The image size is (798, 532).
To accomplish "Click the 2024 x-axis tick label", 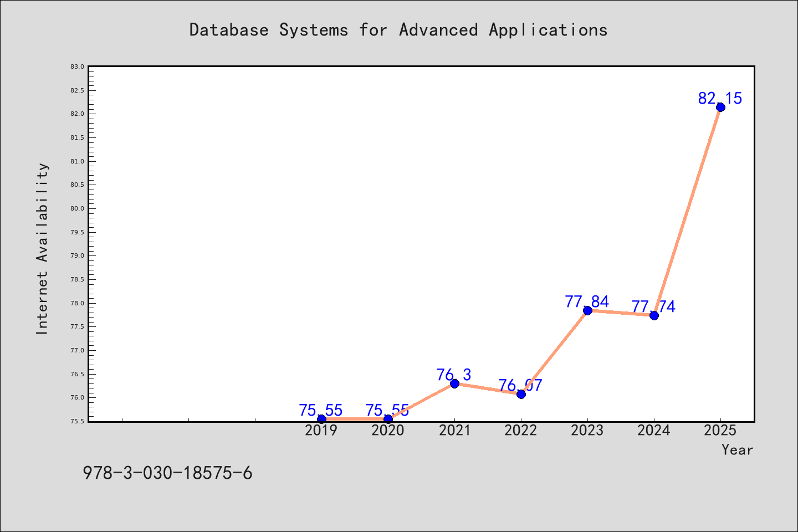I will (x=654, y=431).
